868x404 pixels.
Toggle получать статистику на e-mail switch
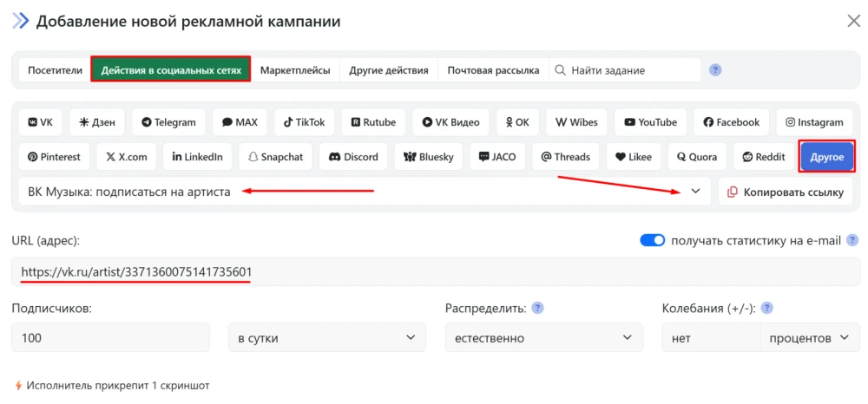click(x=652, y=240)
